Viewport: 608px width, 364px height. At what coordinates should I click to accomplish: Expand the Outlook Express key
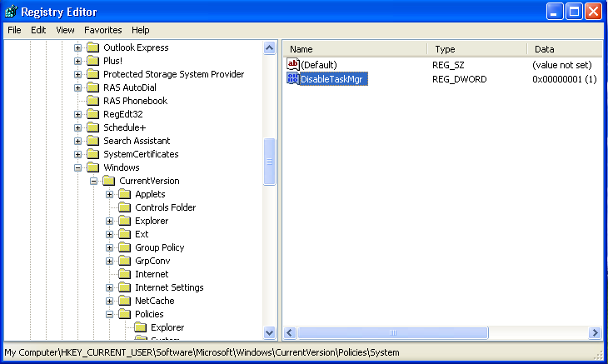point(78,47)
